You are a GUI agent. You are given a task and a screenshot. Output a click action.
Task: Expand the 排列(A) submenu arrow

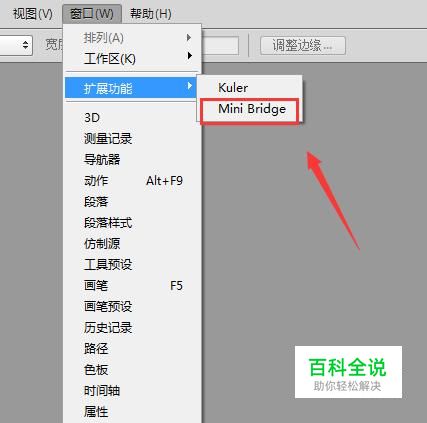point(189,37)
